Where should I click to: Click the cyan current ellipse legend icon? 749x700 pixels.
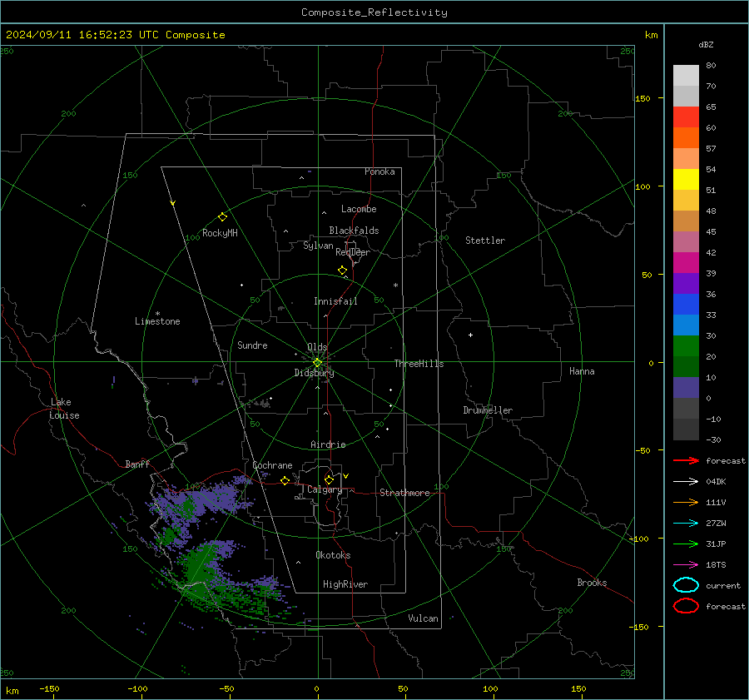[x=686, y=585]
